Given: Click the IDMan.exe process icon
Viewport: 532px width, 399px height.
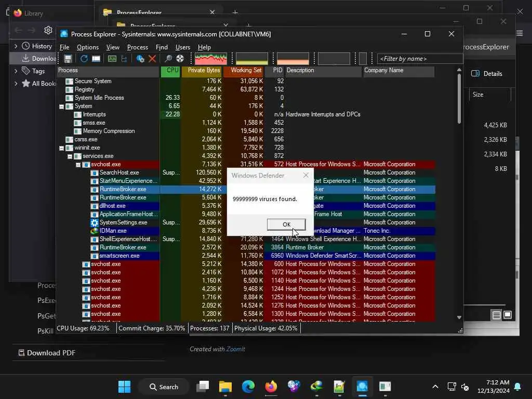Looking at the screenshot, I should click(x=95, y=231).
